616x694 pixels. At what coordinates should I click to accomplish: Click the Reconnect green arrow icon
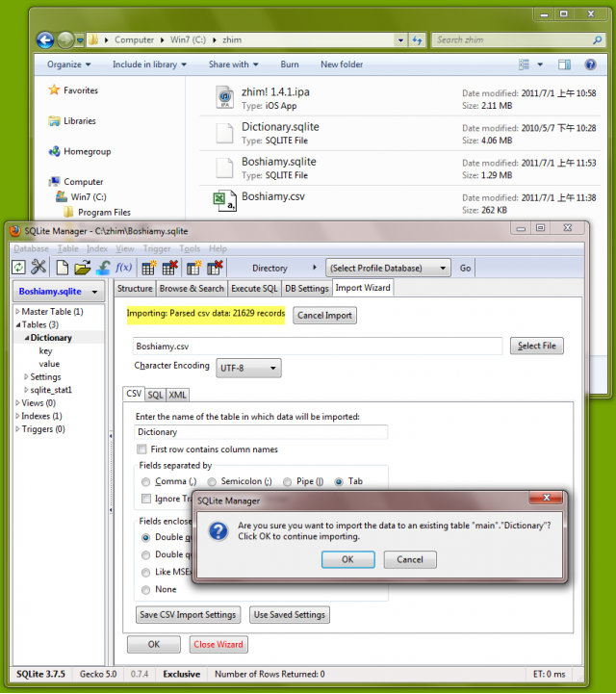(x=103, y=268)
